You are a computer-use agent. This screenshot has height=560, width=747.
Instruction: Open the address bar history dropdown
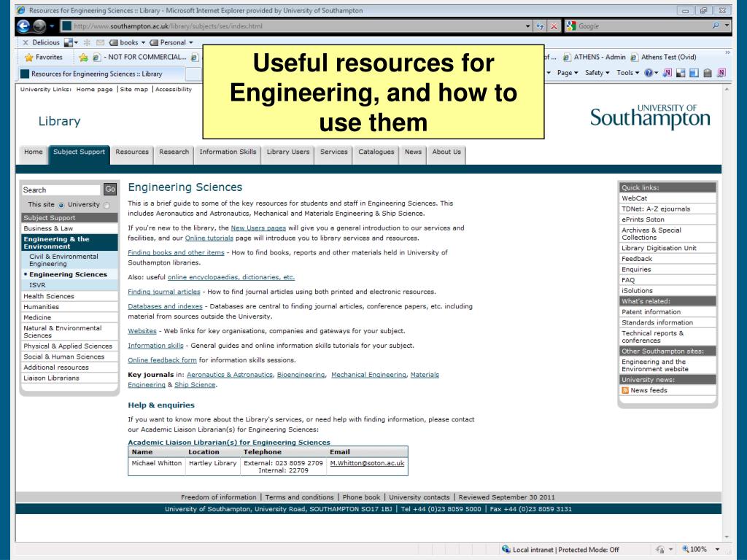tap(528, 26)
